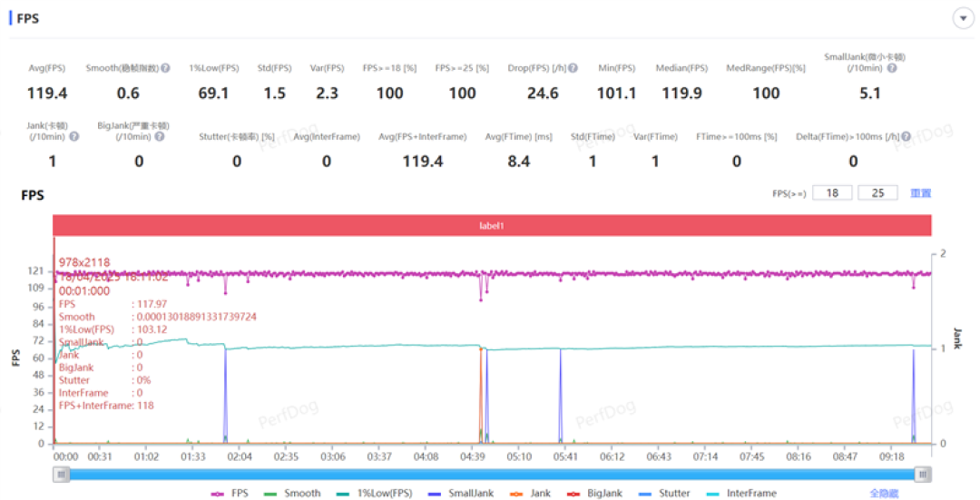Click the blue reset link beside thresholds

click(921, 193)
